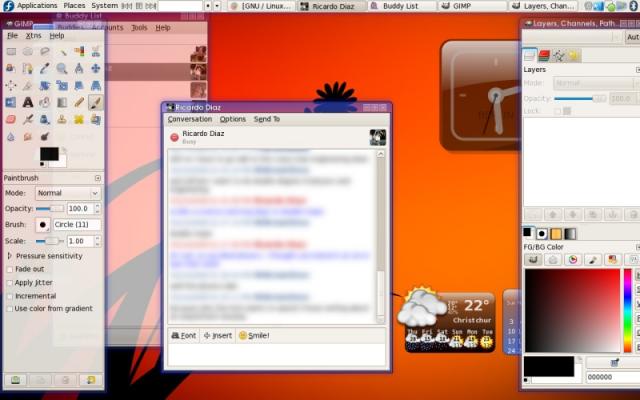Select the Scale tool

62,85
